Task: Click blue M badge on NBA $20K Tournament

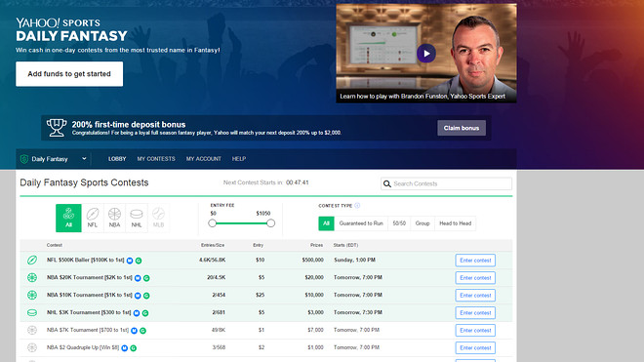Action: click(138, 278)
